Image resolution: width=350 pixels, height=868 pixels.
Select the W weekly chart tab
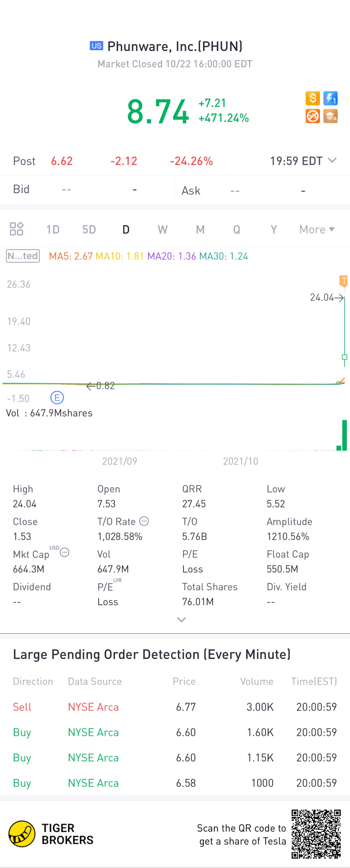pyautogui.click(x=162, y=229)
